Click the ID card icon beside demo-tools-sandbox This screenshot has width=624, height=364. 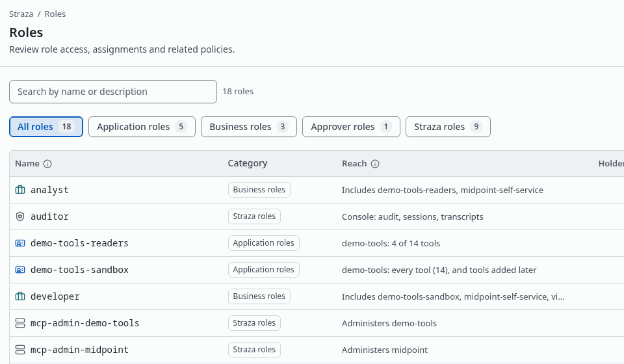click(20, 270)
